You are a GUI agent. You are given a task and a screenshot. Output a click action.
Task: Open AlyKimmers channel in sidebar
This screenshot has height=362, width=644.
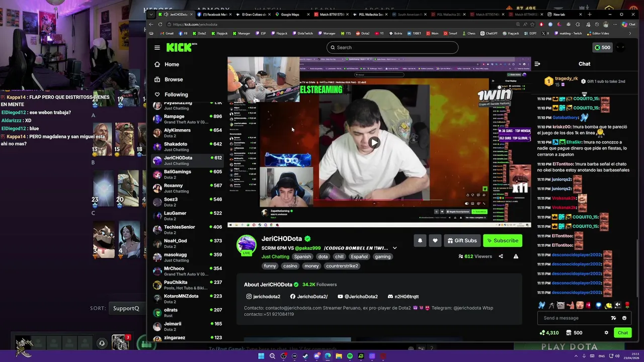pyautogui.click(x=187, y=133)
